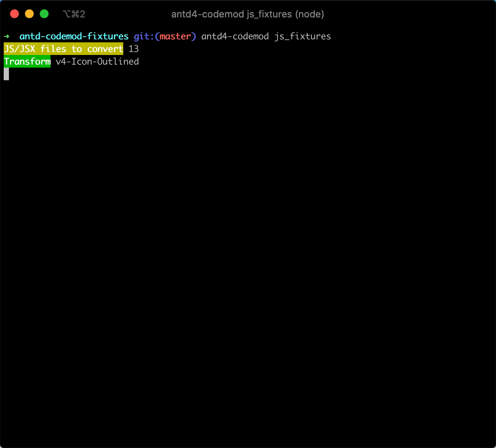Expand the git:(master) branch indicator
The width and height of the screenshot is (496, 448).
tap(164, 36)
